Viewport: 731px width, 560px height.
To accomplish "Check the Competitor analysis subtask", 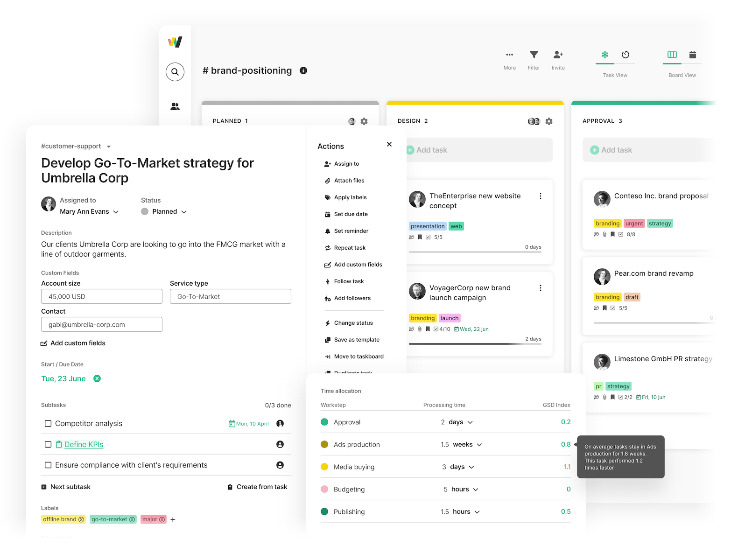I will pyautogui.click(x=48, y=424).
